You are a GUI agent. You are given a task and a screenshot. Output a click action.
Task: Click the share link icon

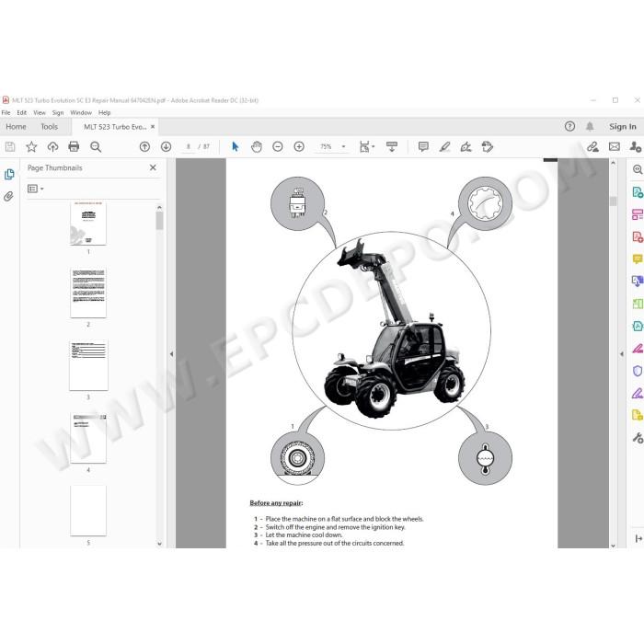(592, 146)
